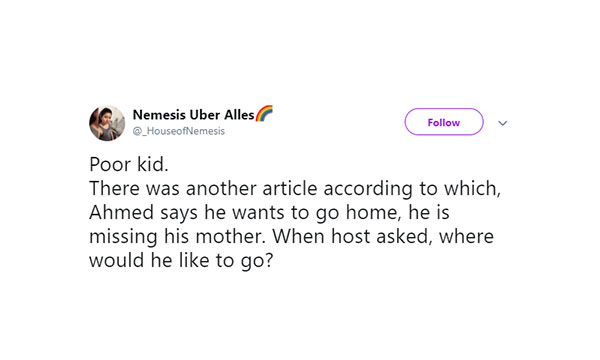Screen dimensions: 600x360
Task: Click the word 'Alles' before the rainbow
Action: (239, 114)
